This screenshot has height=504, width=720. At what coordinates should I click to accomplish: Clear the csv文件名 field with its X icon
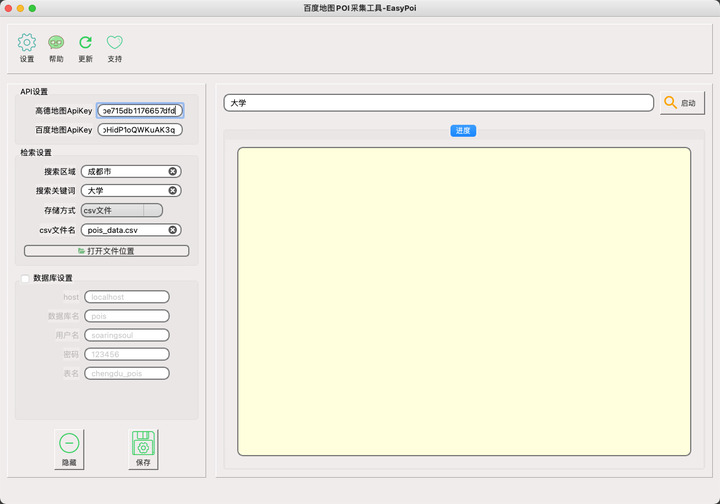pyautogui.click(x=173, y=230)
